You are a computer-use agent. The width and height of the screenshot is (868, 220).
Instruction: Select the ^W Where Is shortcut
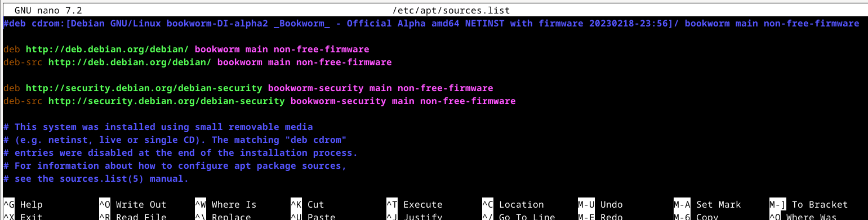pyautogui.click(x=226, y=204)
